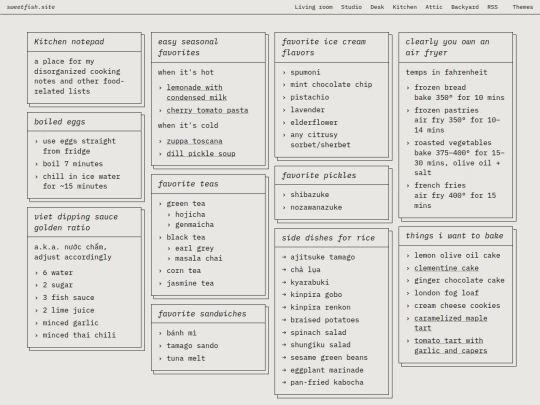
Task: Open the Attic nav item
Action: 434,7
